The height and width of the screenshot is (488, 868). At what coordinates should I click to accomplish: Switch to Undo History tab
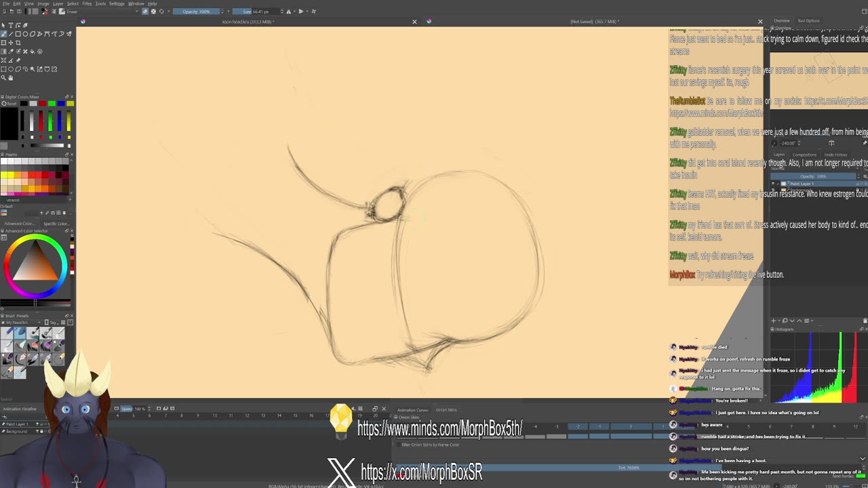coord(835,155)
